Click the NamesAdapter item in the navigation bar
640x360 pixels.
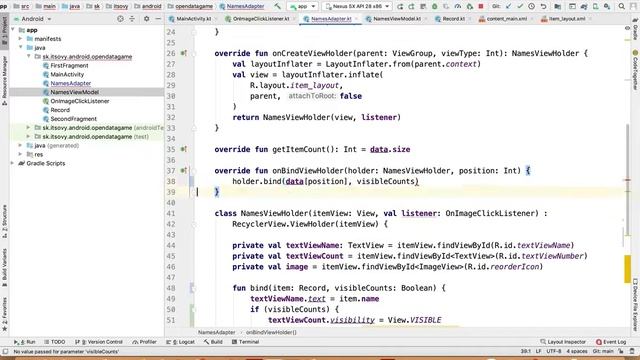click(242, 6)
